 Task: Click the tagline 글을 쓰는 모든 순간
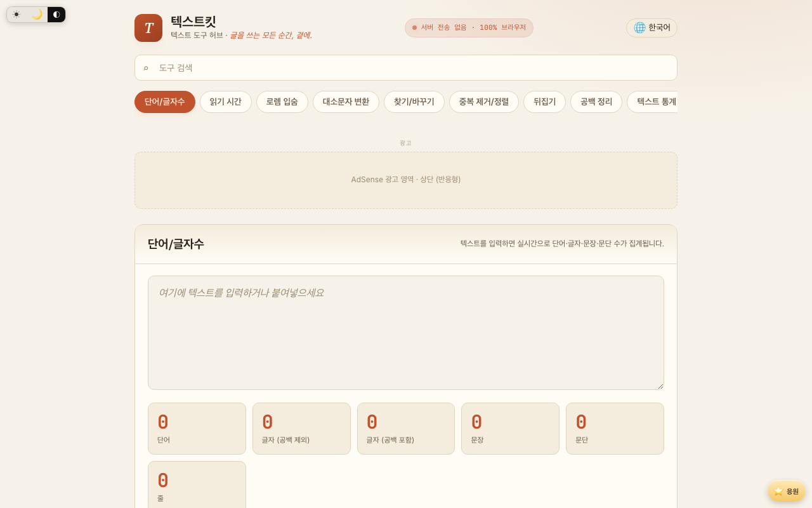[x=271, y=36]
